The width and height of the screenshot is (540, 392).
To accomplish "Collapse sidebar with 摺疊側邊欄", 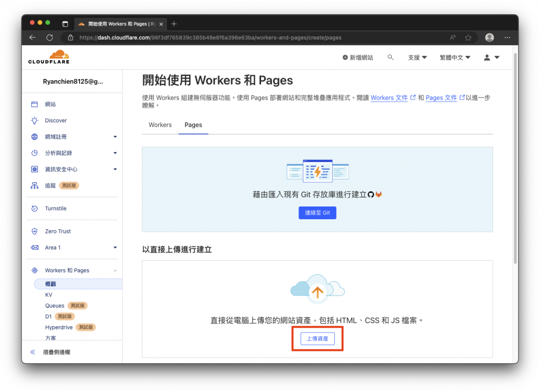I will [56, 352].
